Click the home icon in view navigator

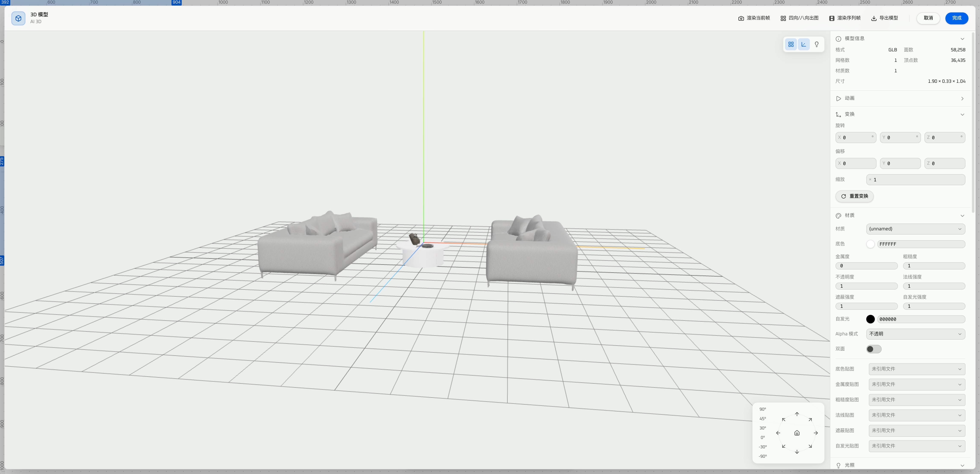pos(797,433)
